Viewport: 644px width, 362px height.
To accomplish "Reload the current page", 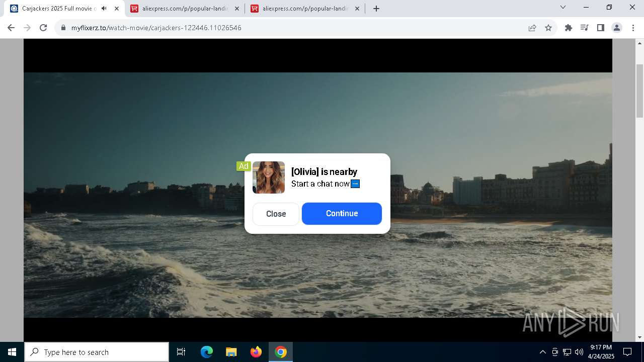I will 43,28.
